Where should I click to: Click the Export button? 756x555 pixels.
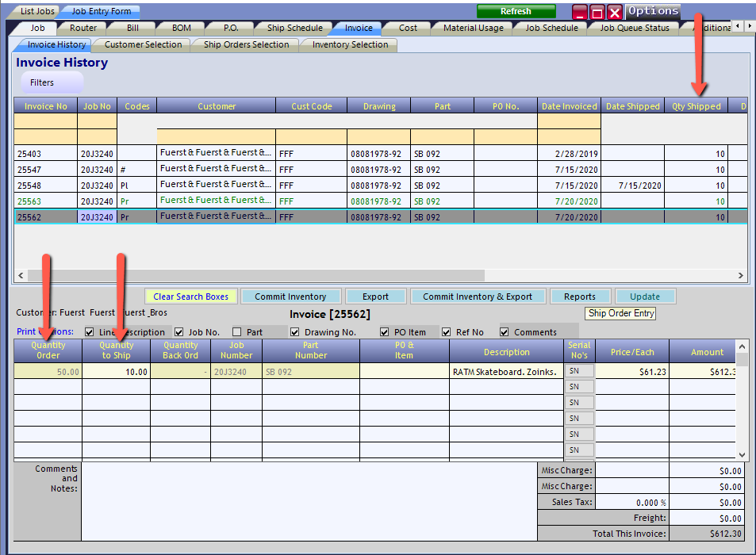point(375,297)
